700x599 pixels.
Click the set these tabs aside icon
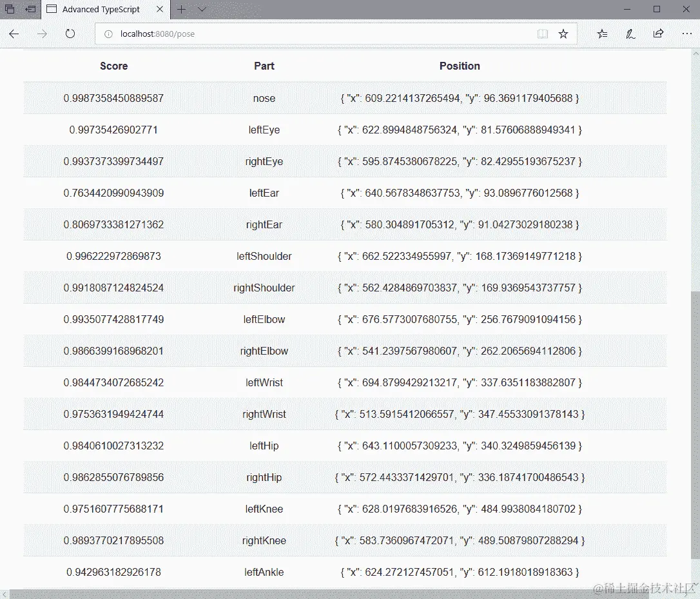30,9
